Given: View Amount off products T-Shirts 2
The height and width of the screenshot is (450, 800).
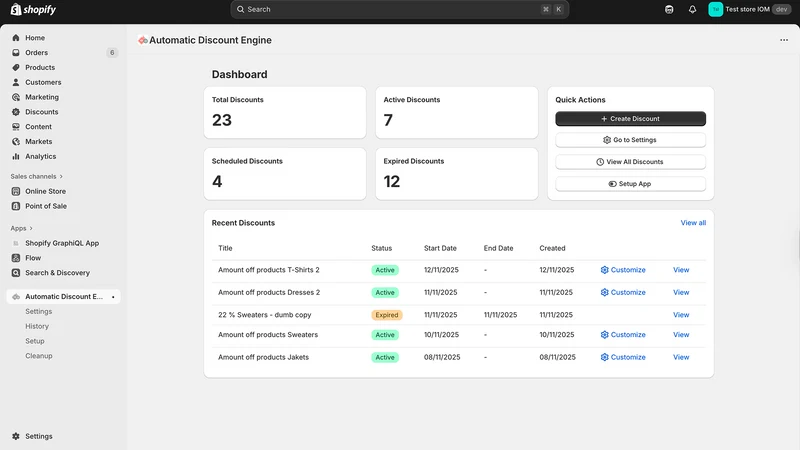Looking at the screenshot, I should coord(681,270).
